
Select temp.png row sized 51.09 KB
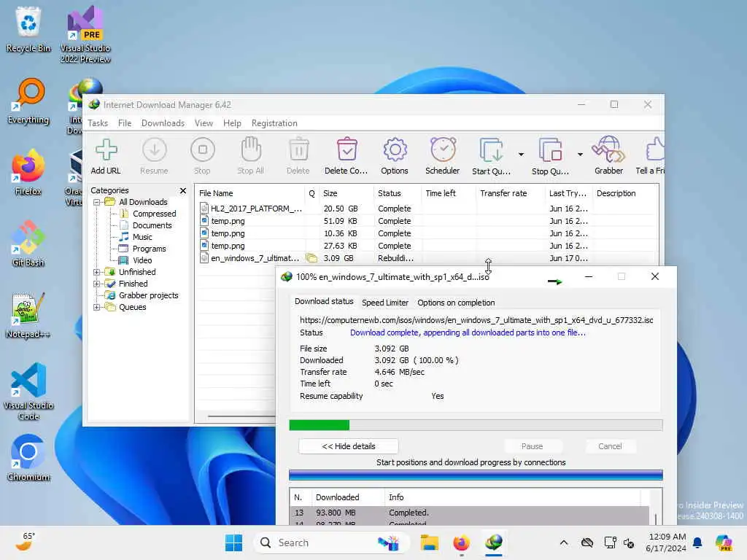(427, 221)
